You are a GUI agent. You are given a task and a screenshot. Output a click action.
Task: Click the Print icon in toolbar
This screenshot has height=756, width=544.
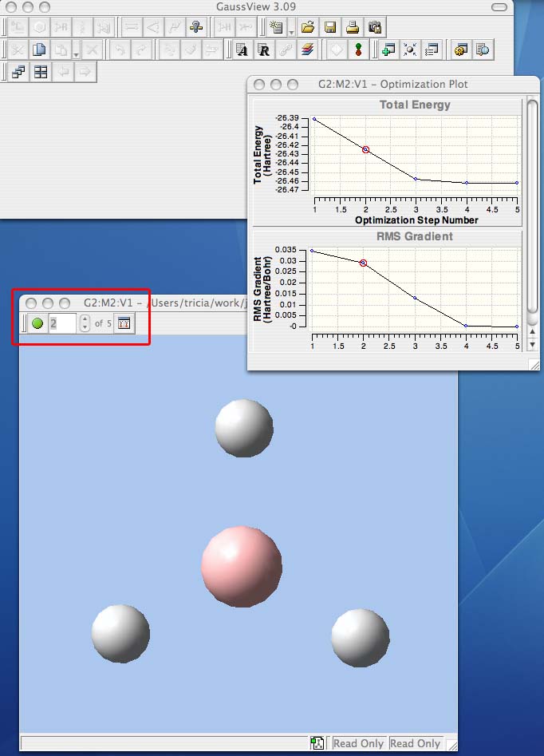[352, 26]
